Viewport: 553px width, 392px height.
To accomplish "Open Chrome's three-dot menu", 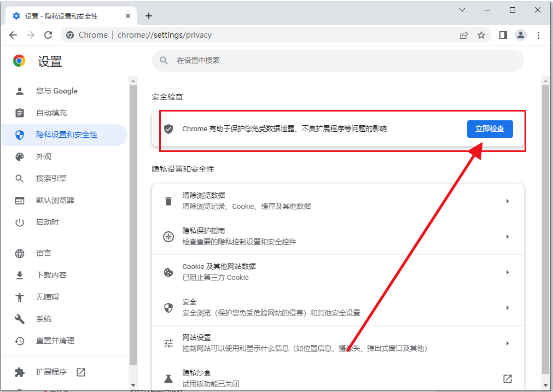I will point(539,34).
